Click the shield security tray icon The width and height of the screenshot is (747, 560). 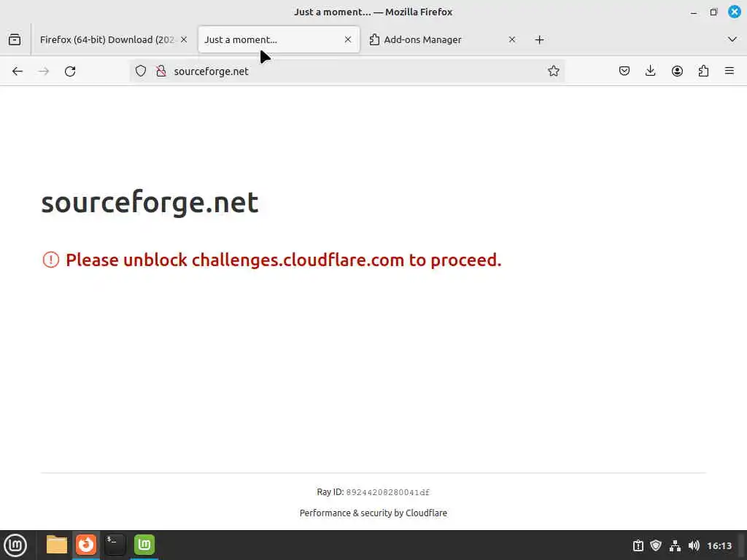[656, 545]
